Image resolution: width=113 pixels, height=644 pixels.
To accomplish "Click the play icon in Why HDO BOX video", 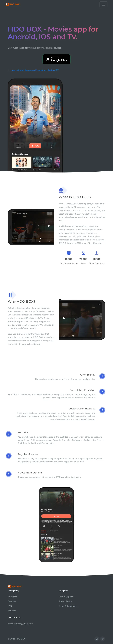I will (64, 318).
